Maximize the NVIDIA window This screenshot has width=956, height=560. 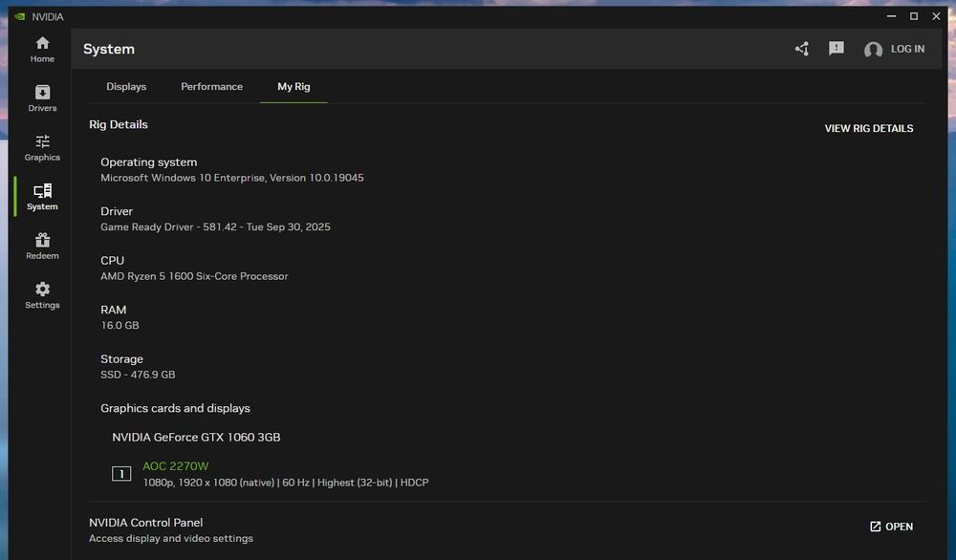point(914,16)
